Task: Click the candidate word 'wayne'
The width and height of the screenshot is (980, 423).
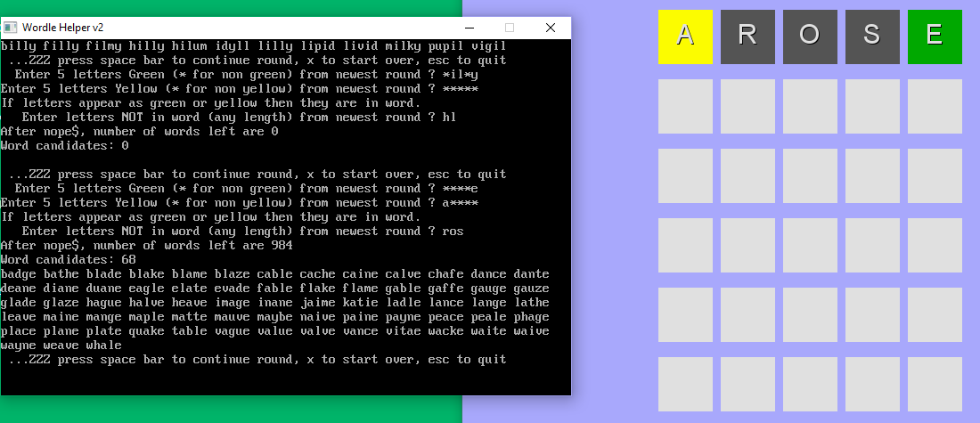Action: [x=18, y=346]
